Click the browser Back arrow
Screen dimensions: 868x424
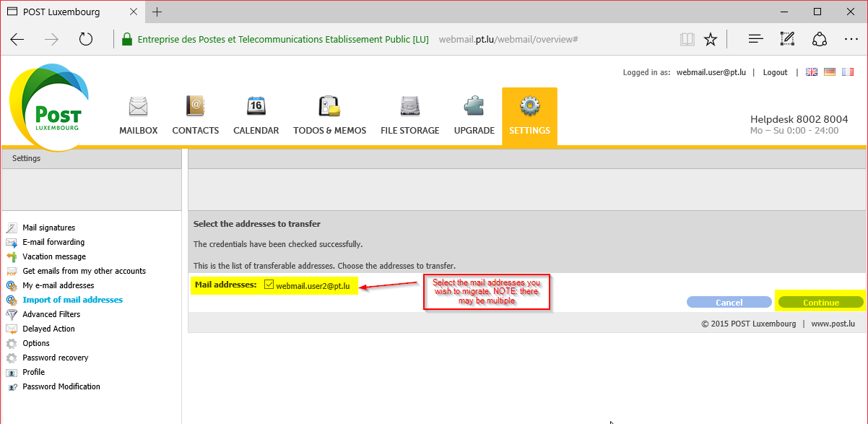click(x=17, y=39)
